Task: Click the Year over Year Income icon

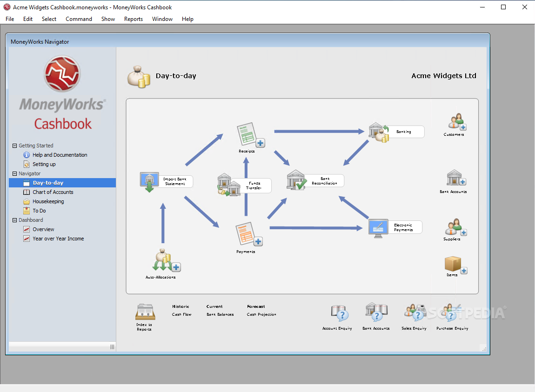Action: point(27,239)
